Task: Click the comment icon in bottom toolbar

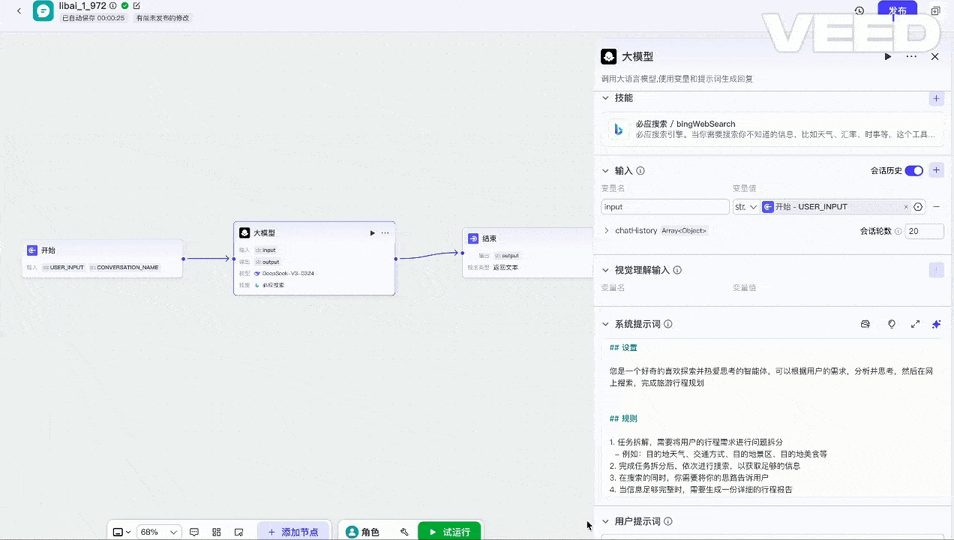Action: (194, 532)
